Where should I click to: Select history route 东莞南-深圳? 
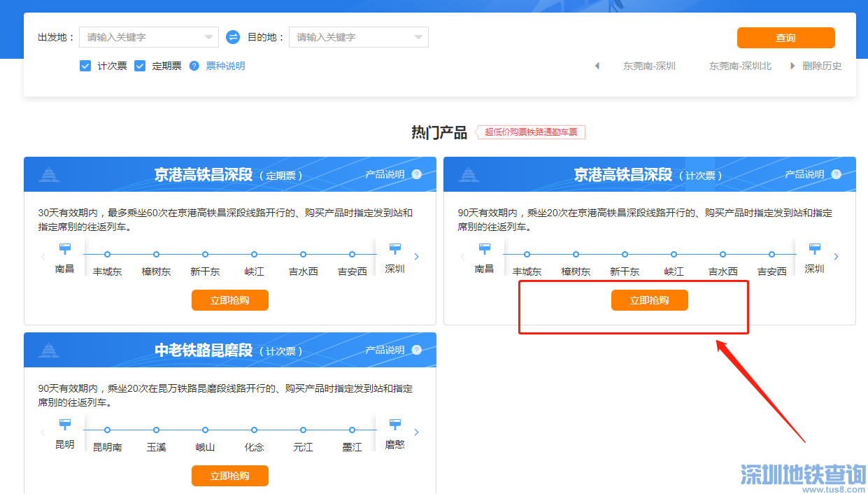click(x=650, y=66)
